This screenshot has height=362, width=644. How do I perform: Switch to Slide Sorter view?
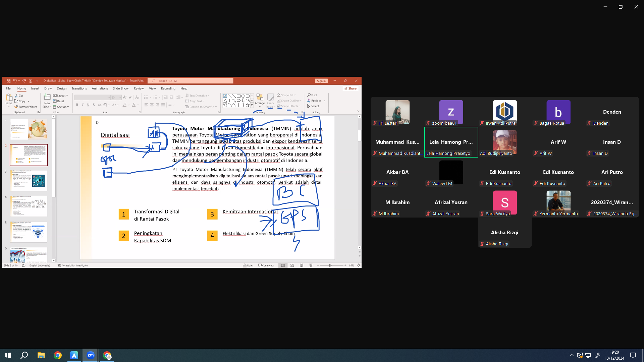(292, 265)
